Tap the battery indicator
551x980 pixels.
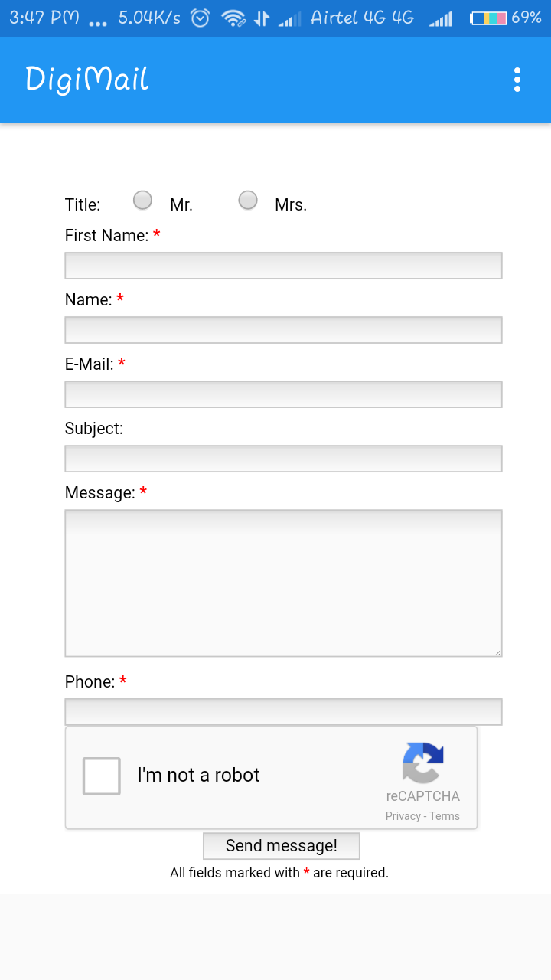pyautogui.click(x=490, y=17)
